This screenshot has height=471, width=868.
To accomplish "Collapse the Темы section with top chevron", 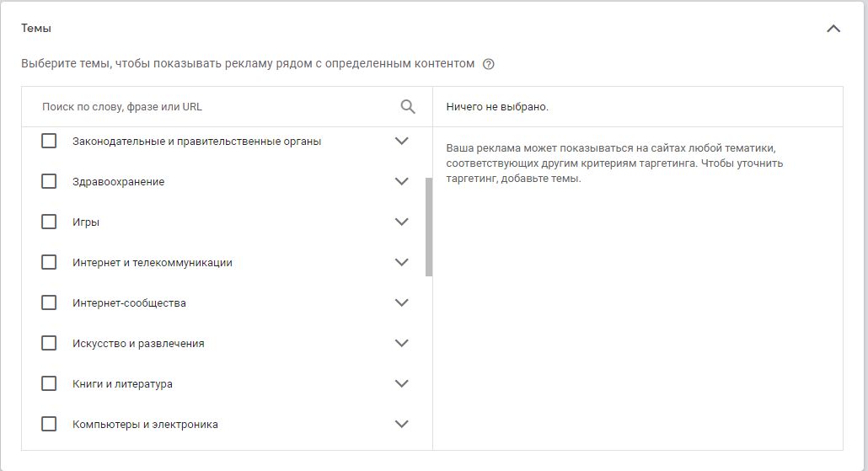I will tap(833, 29).
